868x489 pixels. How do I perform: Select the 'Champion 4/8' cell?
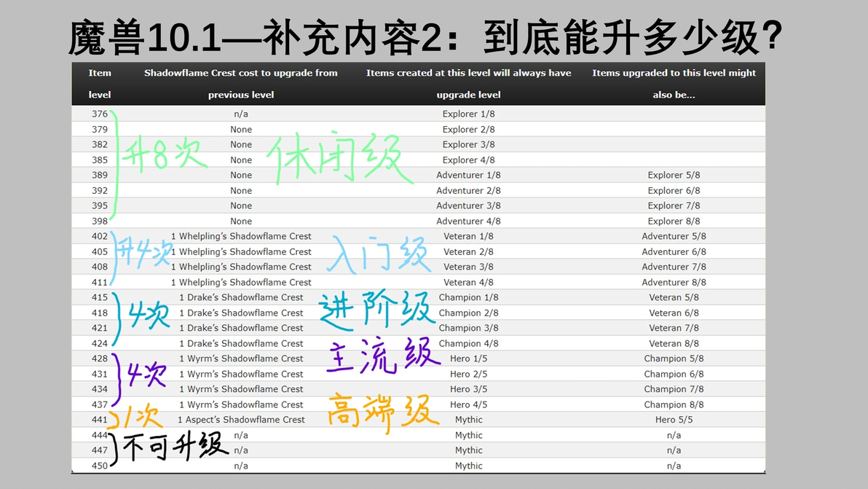click(468, 343)
